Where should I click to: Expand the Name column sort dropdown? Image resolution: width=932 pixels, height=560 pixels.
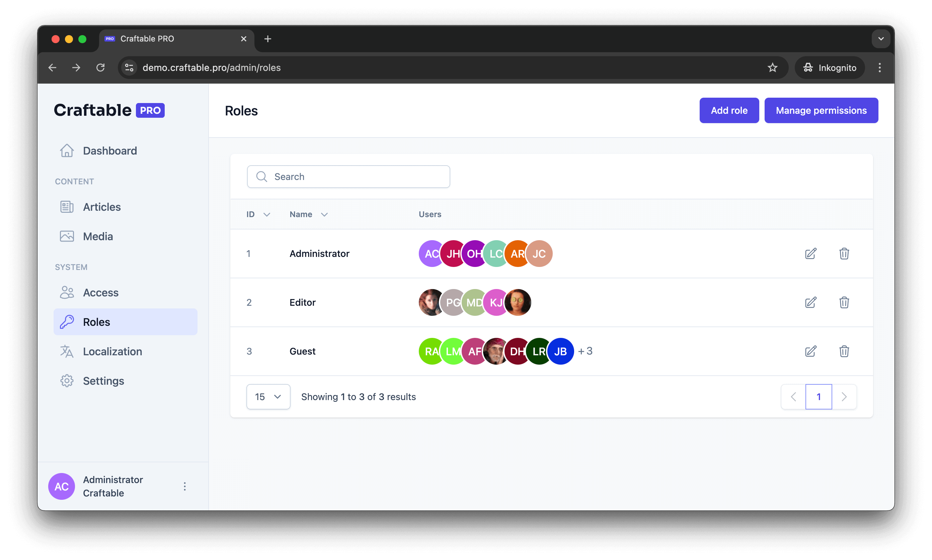click(324, 214)
